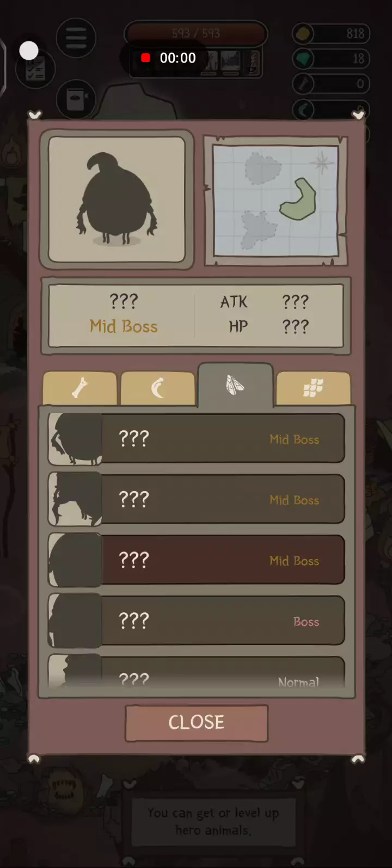Tap the white recording indicator dot
This screenshot has width=392, height=868.
(29, 51)
